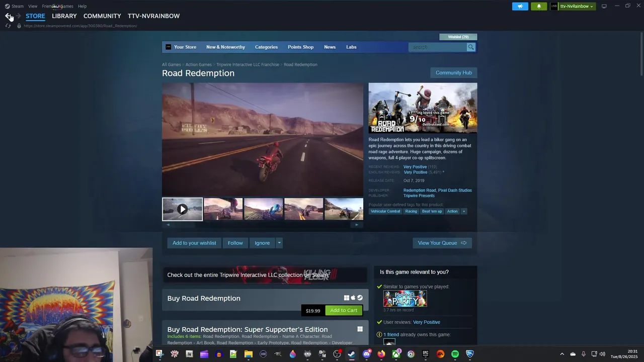The image size is (644, 362).
Task: Open the Tripwire Interactive LLC collection banner
Action: 265,275
